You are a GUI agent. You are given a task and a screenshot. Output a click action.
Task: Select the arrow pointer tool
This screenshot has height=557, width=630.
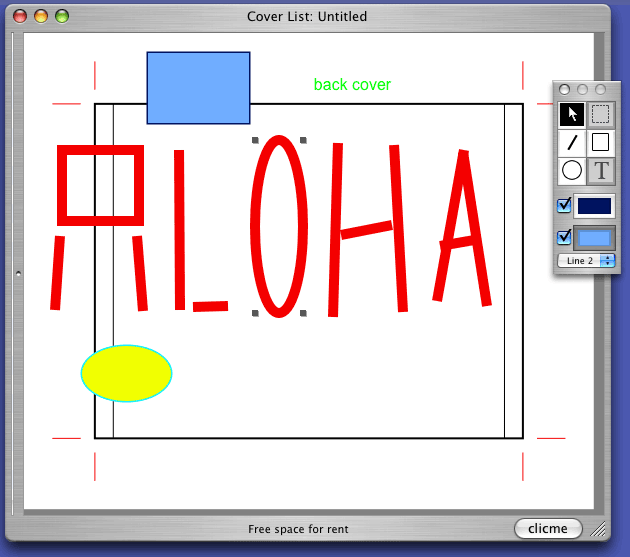point(571,114)
